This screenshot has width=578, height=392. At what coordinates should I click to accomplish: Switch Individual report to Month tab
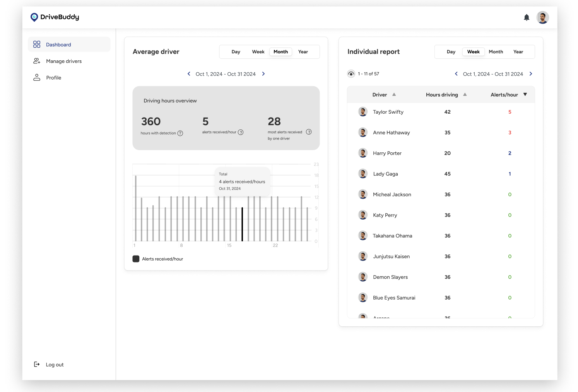[x=496, y=52]
